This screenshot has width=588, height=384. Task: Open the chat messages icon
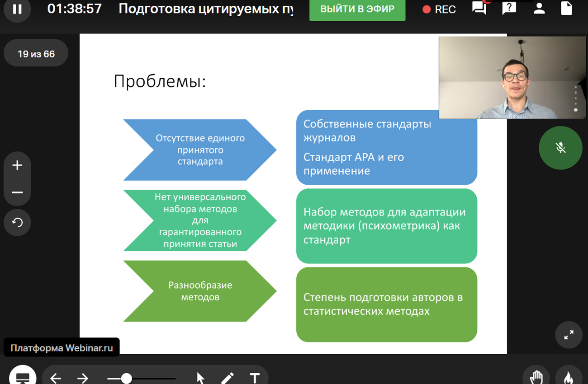click(479, 8)
